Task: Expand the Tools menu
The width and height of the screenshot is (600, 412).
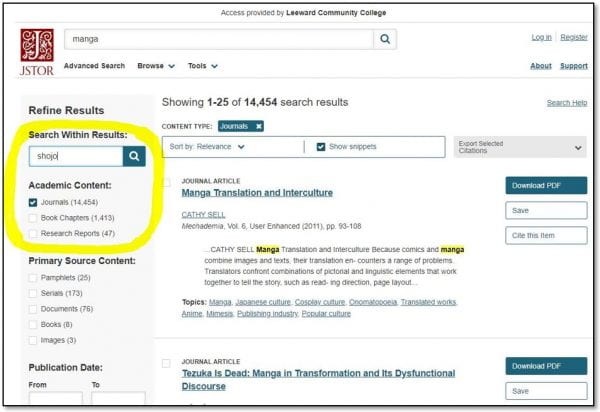Action: pyautogui.click(x=202, y=66)
